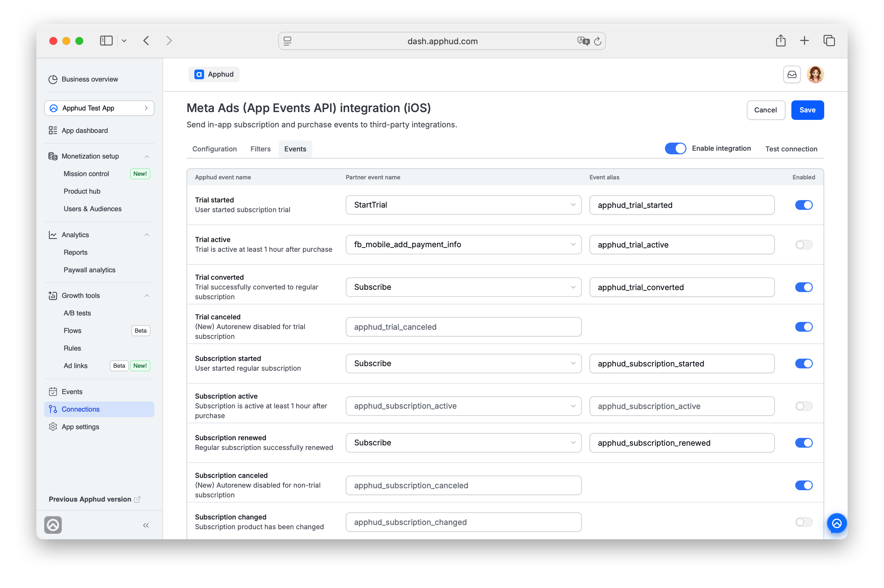Turn off the Subscription renewed toggle
884x588 pixels.
[803, 442]
